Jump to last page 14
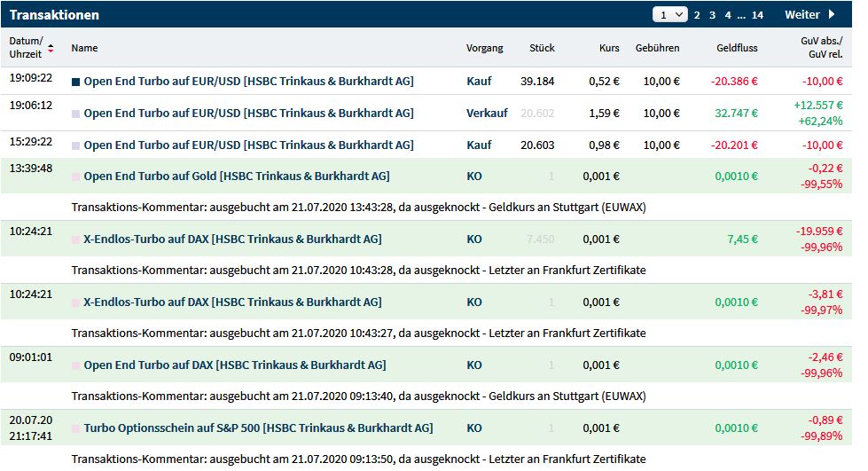Image resolution: width=868 pixels, height=471 pixels. coord(757,15)
